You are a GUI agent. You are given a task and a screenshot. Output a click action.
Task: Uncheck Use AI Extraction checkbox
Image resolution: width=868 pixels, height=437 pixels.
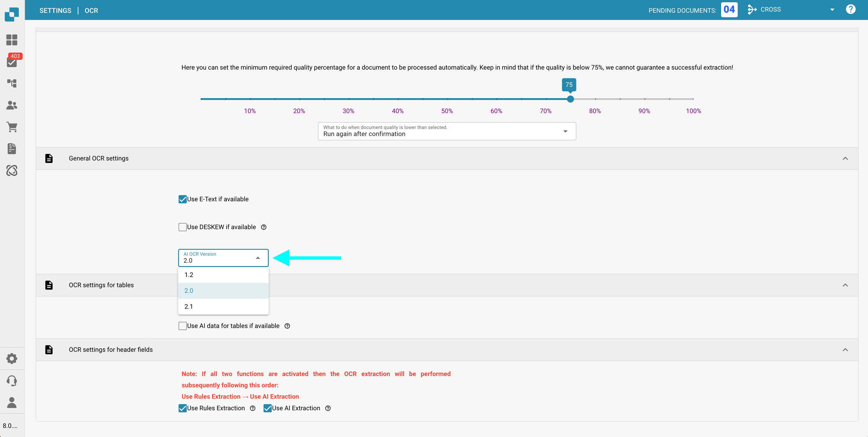[x=267, y=408]
